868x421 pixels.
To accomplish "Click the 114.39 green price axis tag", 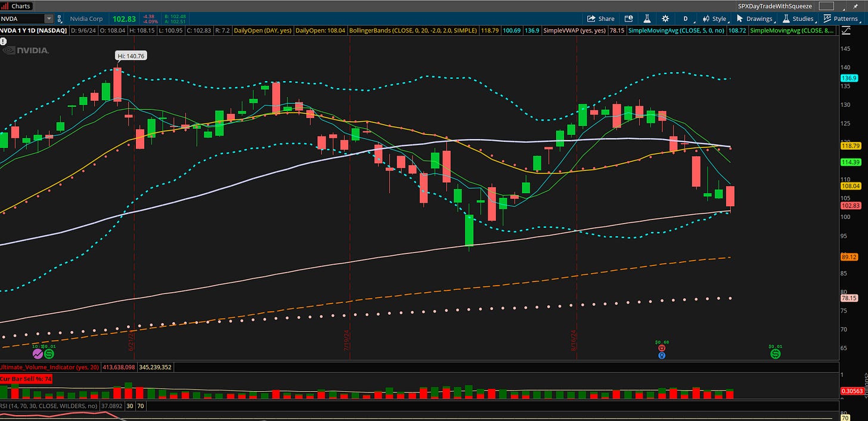I will pyautogui.click(x=850, y=162).
